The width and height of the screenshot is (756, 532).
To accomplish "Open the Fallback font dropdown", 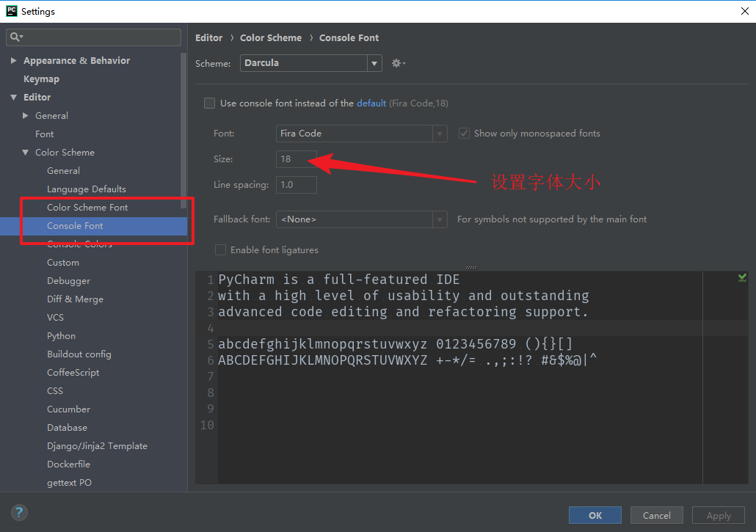I will pyautogui.click(x=439, y=219).
